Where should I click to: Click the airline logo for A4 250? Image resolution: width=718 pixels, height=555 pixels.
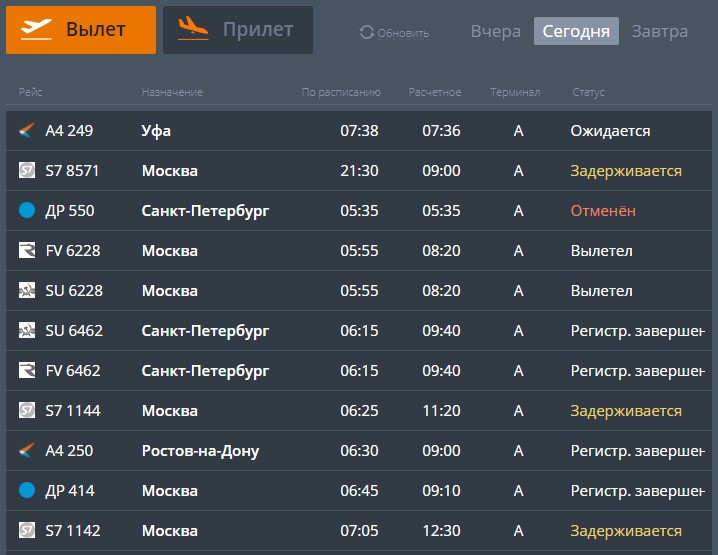(x=27, y=451)
